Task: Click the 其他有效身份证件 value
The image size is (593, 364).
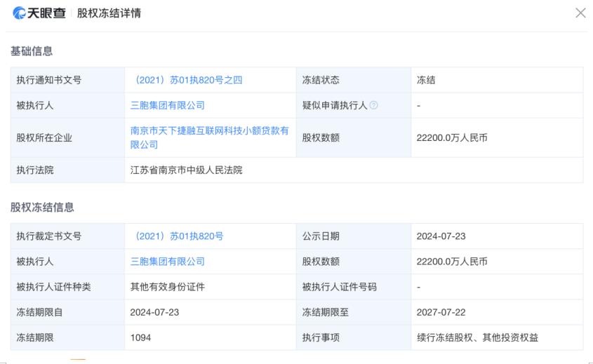Action: pos(168,287)
